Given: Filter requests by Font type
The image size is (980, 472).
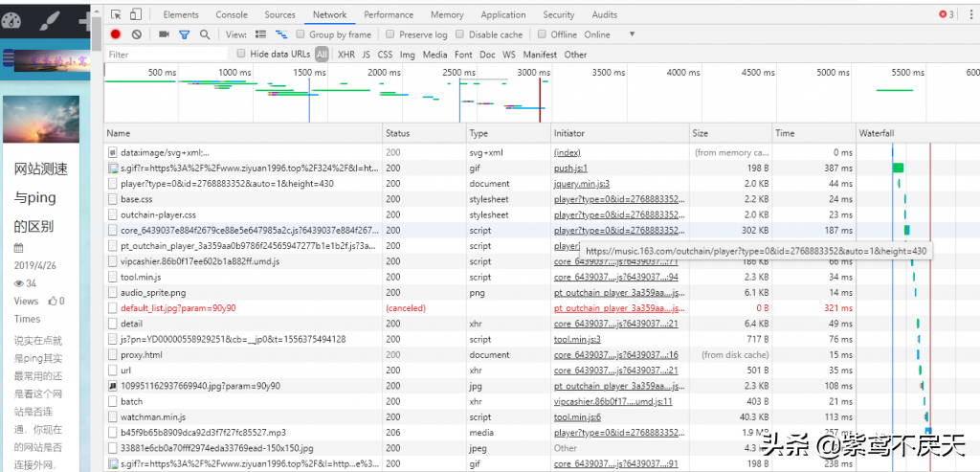Looking at the screenshot, I should [464, 55].
